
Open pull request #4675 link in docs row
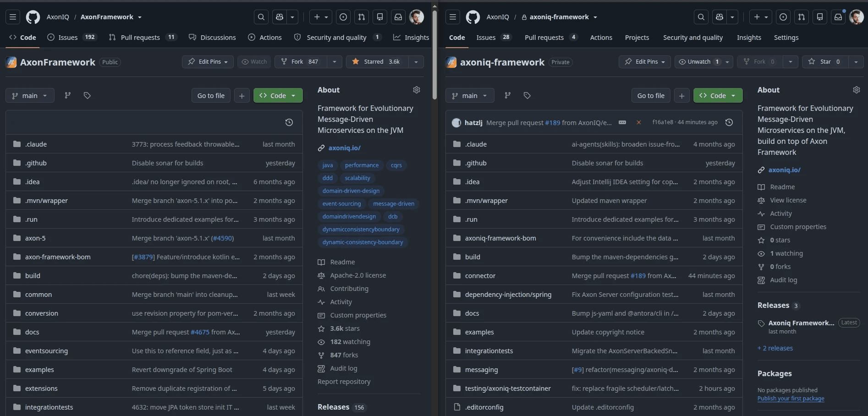tap(200, 332)
